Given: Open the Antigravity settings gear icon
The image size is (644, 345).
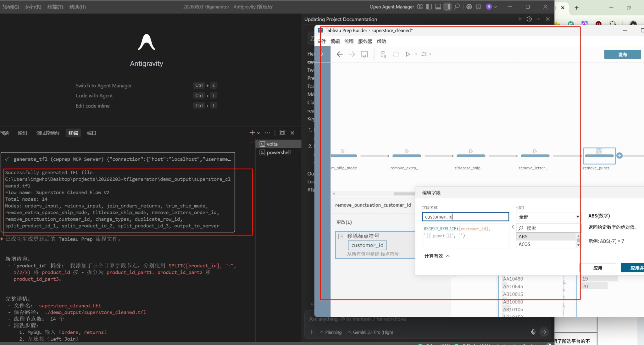Looking at the screenshot, I should 479,7.
